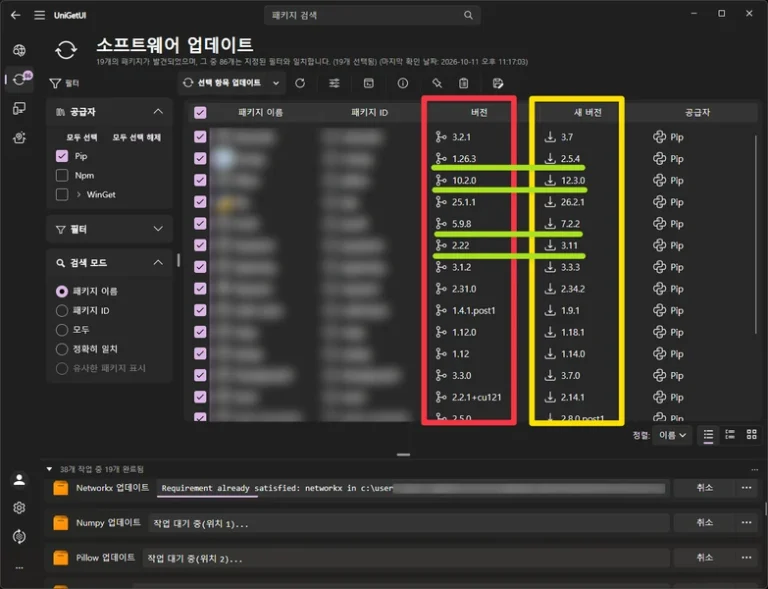The height and width of the screenshot is (589, 768).
Task: Expand the 필터 section
Action: tap(158, 229)
